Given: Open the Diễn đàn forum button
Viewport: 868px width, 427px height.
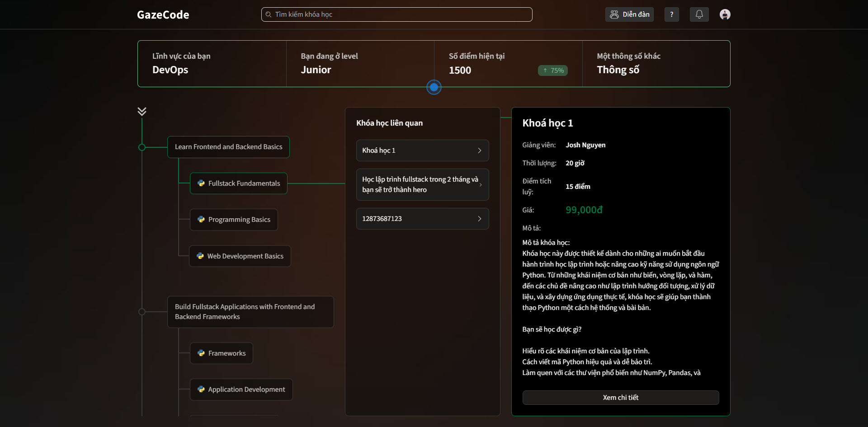Looking at the screenshot, I should [x=629, y=14].
